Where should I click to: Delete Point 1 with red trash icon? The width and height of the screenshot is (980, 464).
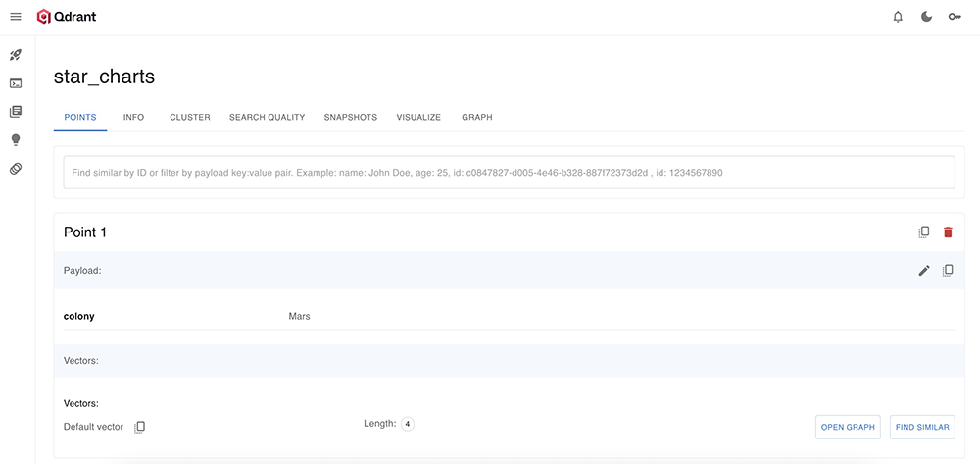pos(948,232)
